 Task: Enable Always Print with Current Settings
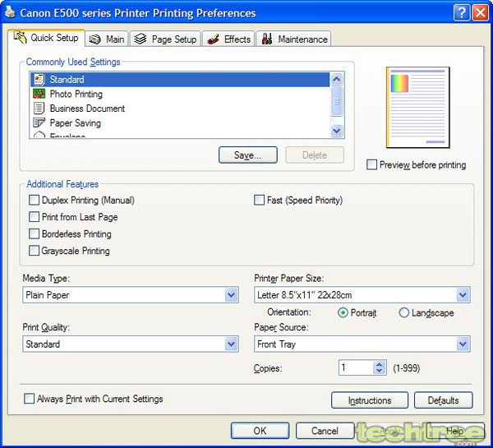coord(30,399)
